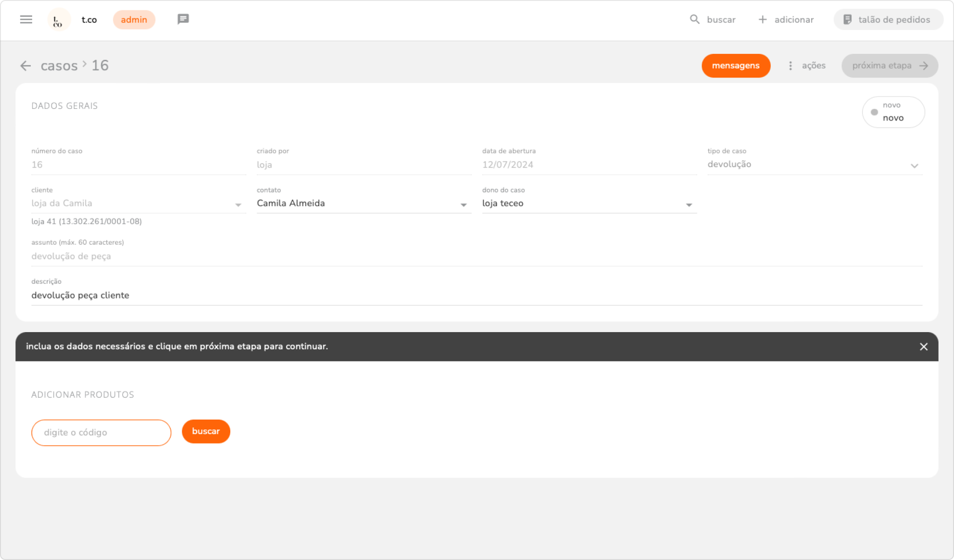Click the admin badge
This screenshot has width=954, height=560.
pyautogui.click(x=134, y=19)
